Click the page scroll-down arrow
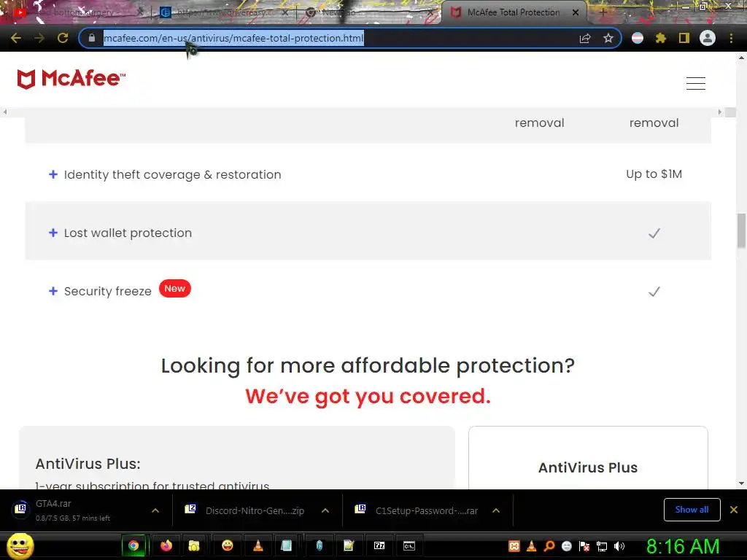The height and width of the screenshot is (560, 747). (741, 483)
